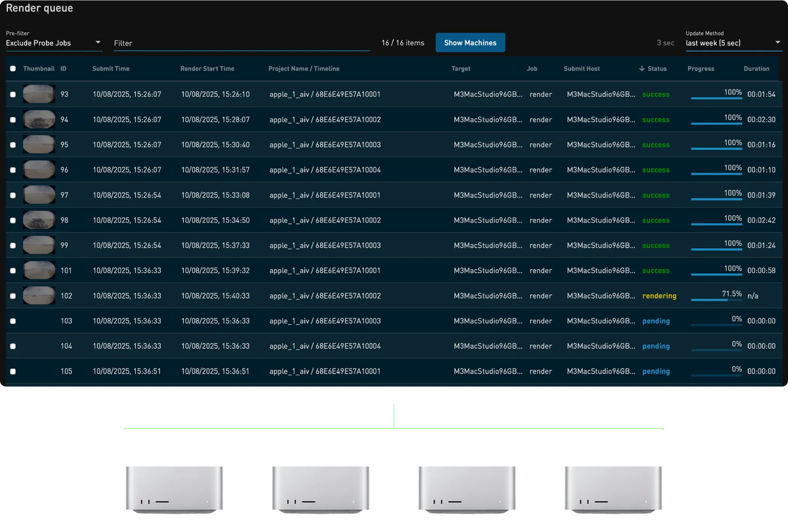The height and width of the screenshot is (532, 788).
Task: Click the sort arrow beside Status header
Action: click(x=642, y=69)
